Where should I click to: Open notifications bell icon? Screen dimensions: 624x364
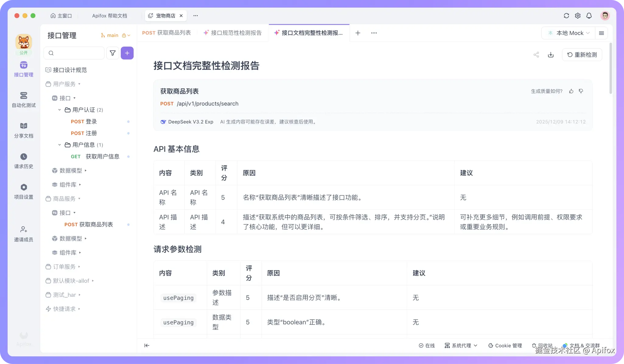point(589,16)
